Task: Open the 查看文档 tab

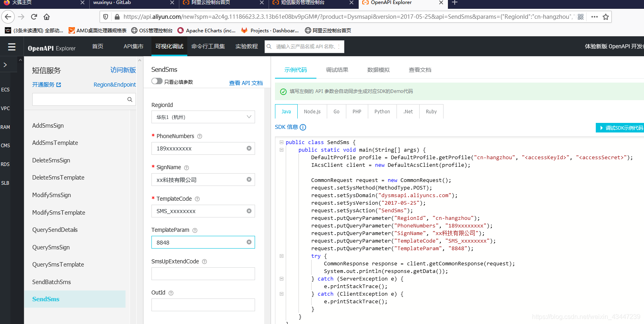Action: tap(420, 70)
